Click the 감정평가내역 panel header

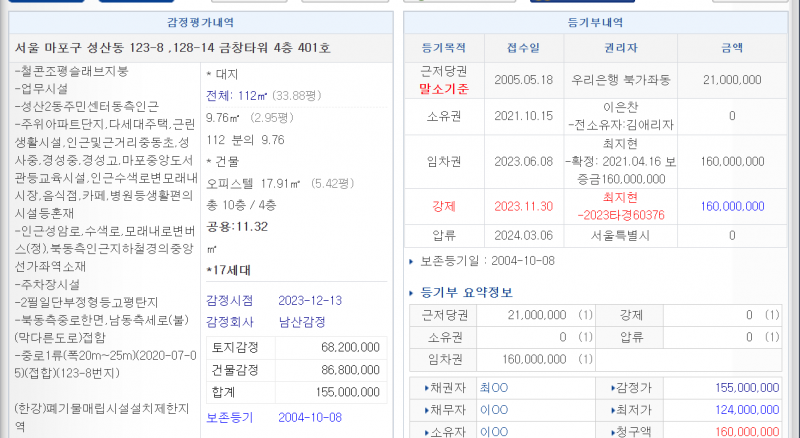coord(201,22)
